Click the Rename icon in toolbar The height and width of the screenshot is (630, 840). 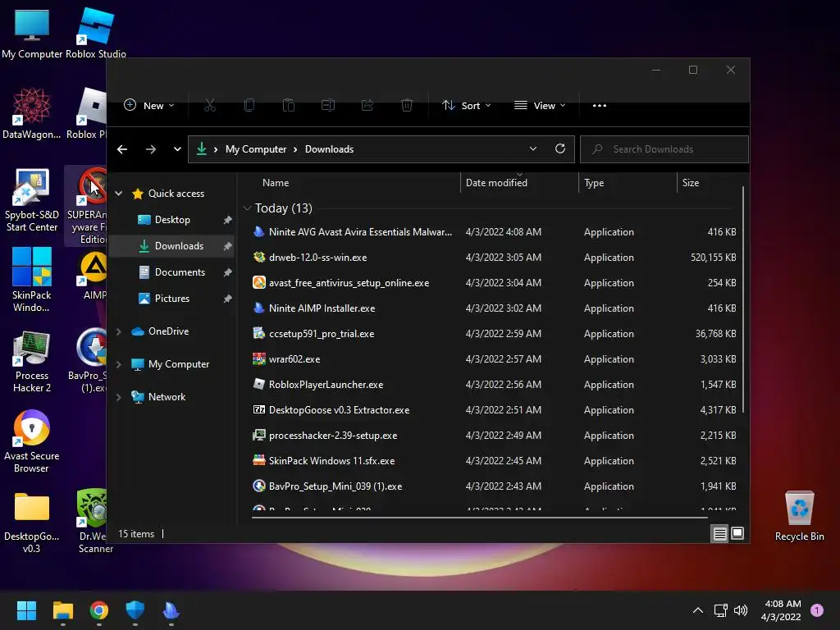click(x=328, y=106)
